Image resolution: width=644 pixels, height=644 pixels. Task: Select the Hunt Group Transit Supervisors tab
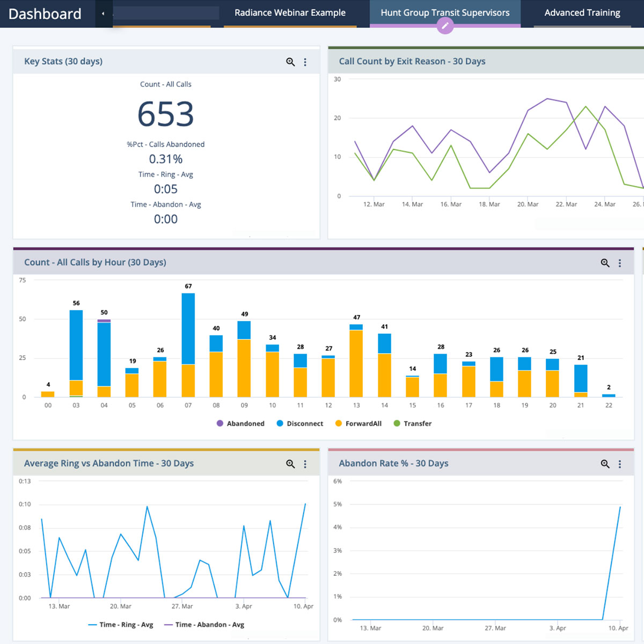coord(445,12)
